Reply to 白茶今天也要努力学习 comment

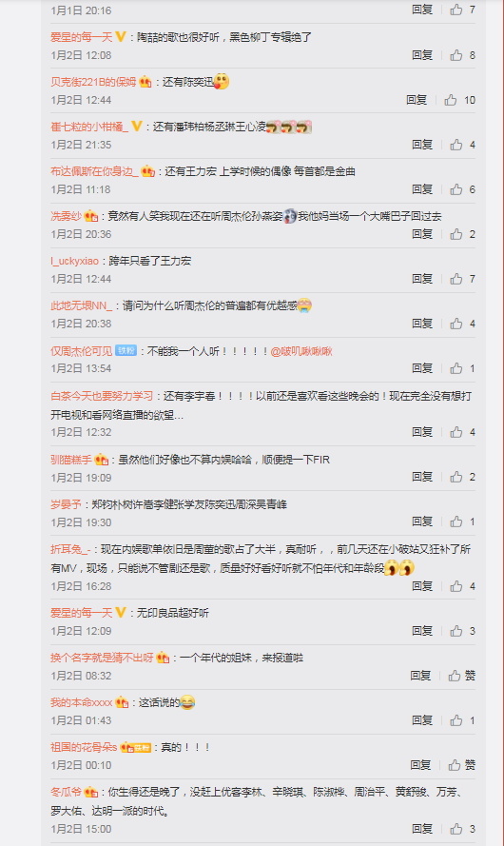422,432
